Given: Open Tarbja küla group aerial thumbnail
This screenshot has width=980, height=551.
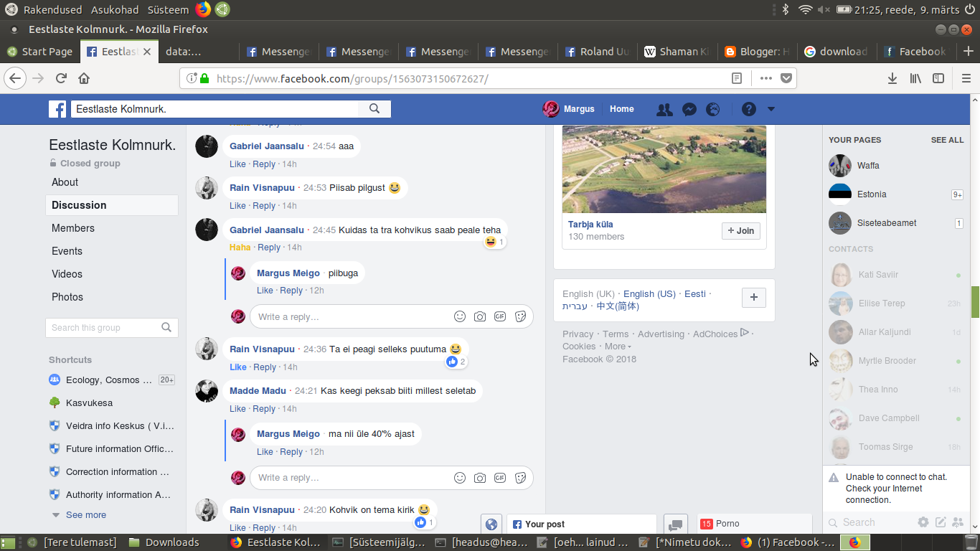Looking at the screenshot, I should point(664,169).
